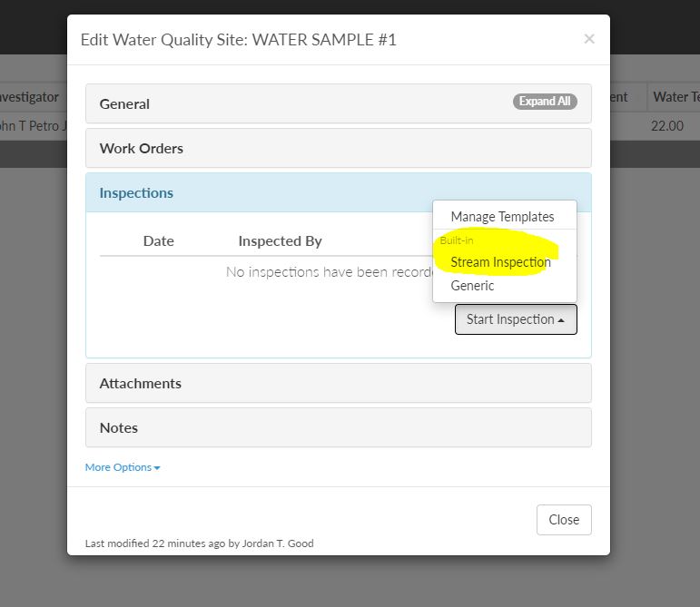Click the Close button

[564, 520]
